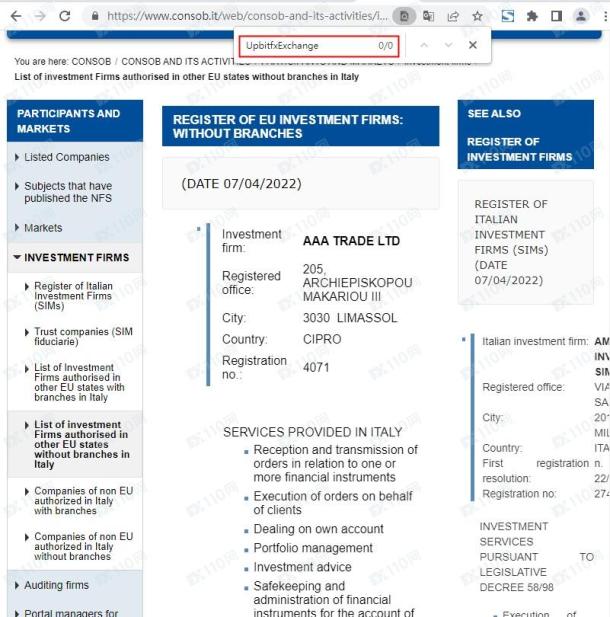
Task: Click the Dealing on own account item
Action: click(318, 529)
